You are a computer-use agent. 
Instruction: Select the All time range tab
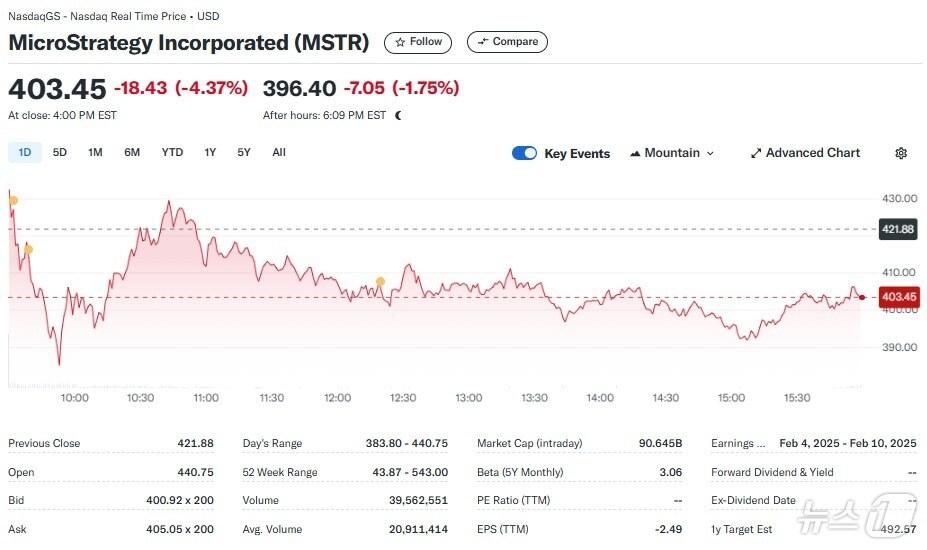279,152
